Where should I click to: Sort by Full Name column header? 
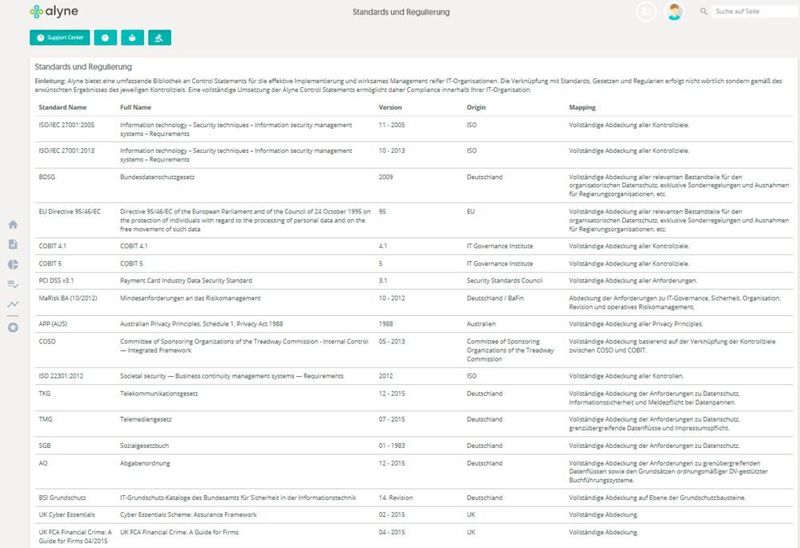click(x=136, y=107)
